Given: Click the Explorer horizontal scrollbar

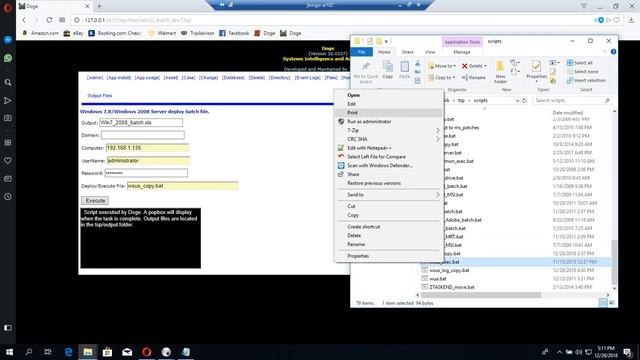Looking at the screenshot, I should (481, 295).
